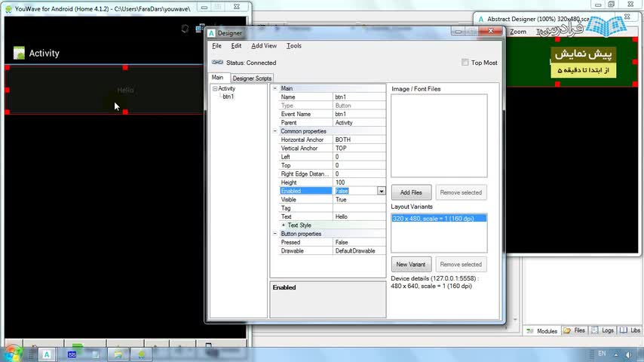This screenshot has height=362, width=644.
Task: Click the Pressed property value False
Action: click(x=359, y=242)
